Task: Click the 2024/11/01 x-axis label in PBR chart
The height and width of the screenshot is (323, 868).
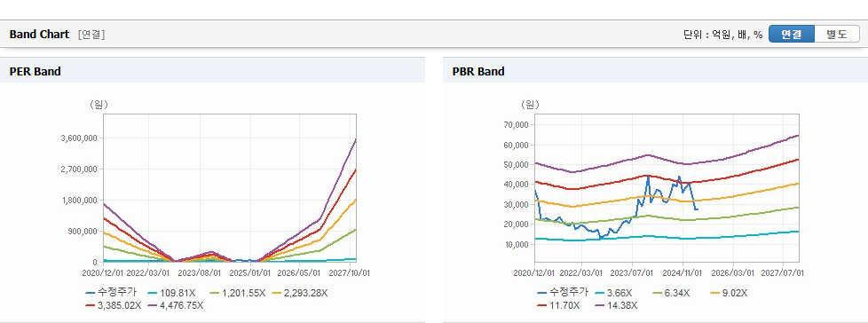Action: (683, 272)
